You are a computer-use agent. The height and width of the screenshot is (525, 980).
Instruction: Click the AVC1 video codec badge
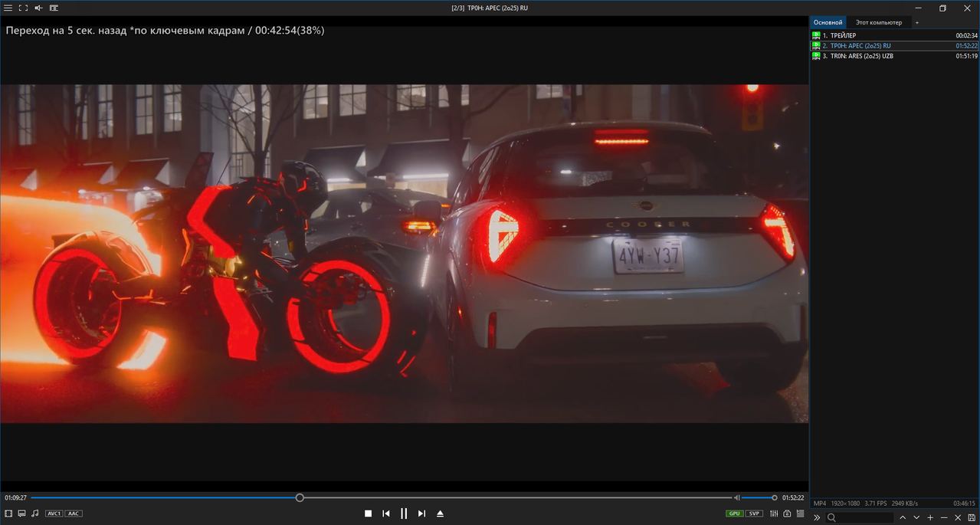click(54, 514)
